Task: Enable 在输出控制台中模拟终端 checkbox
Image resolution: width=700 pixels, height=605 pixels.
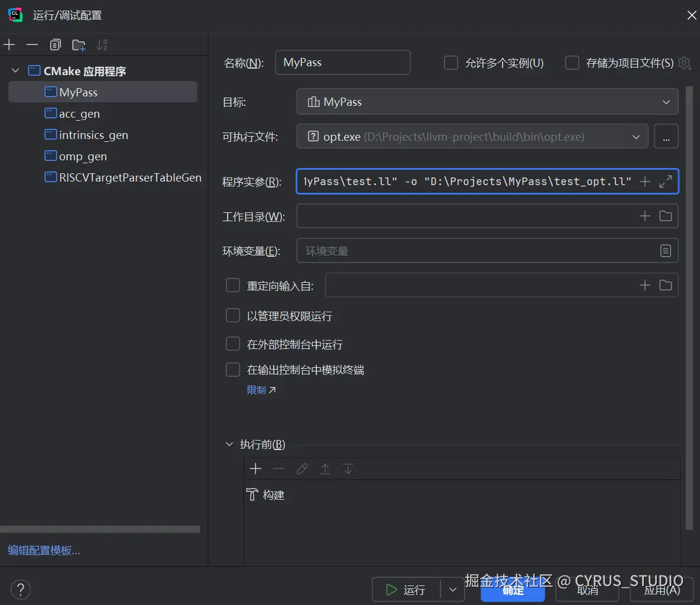Action: click(x=232, y=370)
